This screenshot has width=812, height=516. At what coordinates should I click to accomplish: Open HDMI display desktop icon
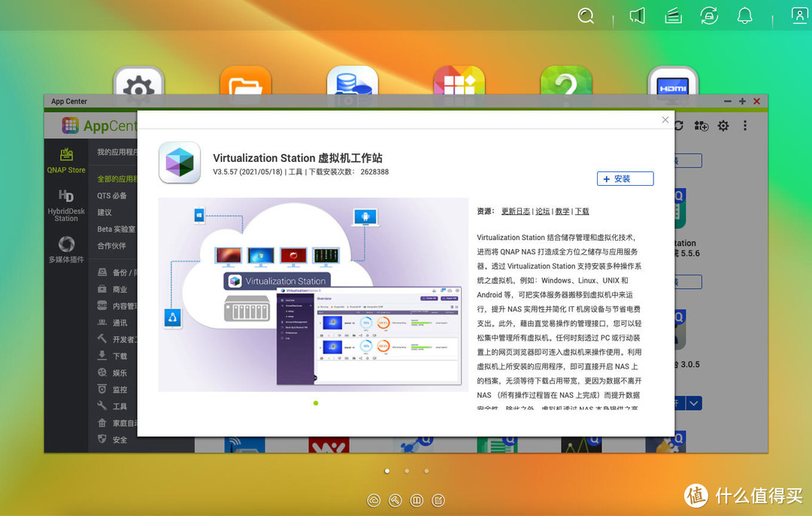click(x=673, y=81)
